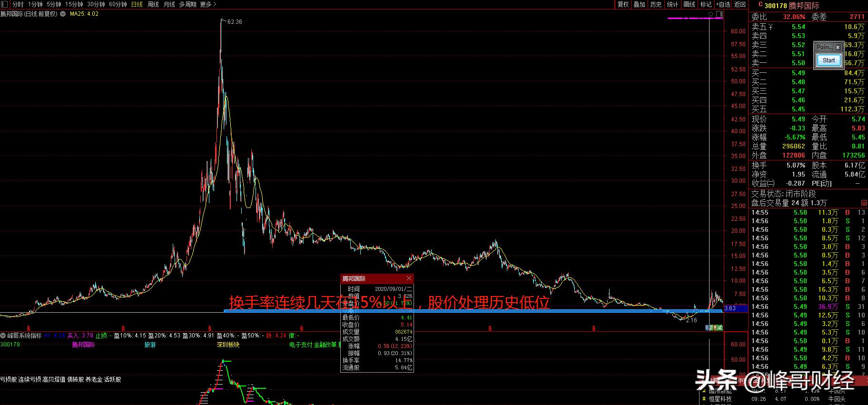
Task: Select the 30分钟 period tab
Action: [x=96, y=4]
